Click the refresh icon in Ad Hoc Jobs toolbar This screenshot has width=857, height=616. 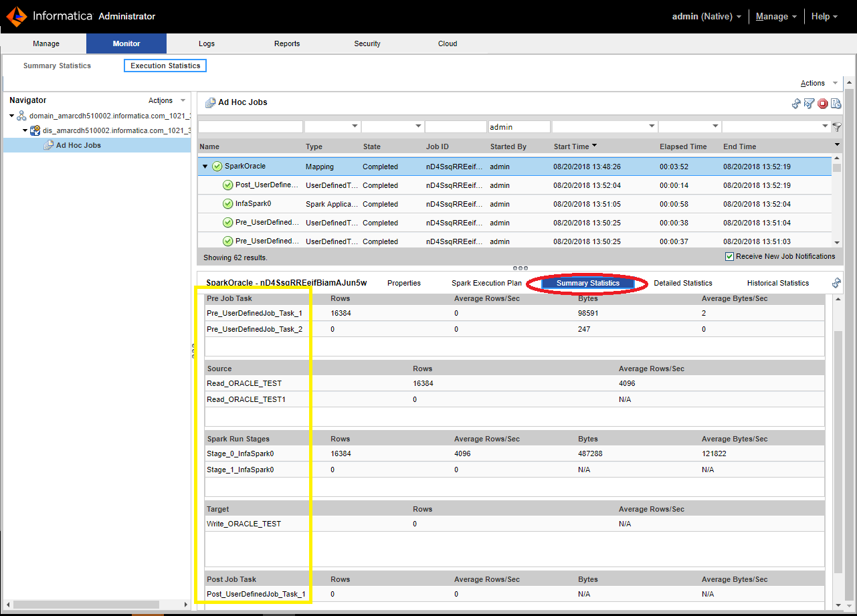pyautogui.click(x=796, y=104)
